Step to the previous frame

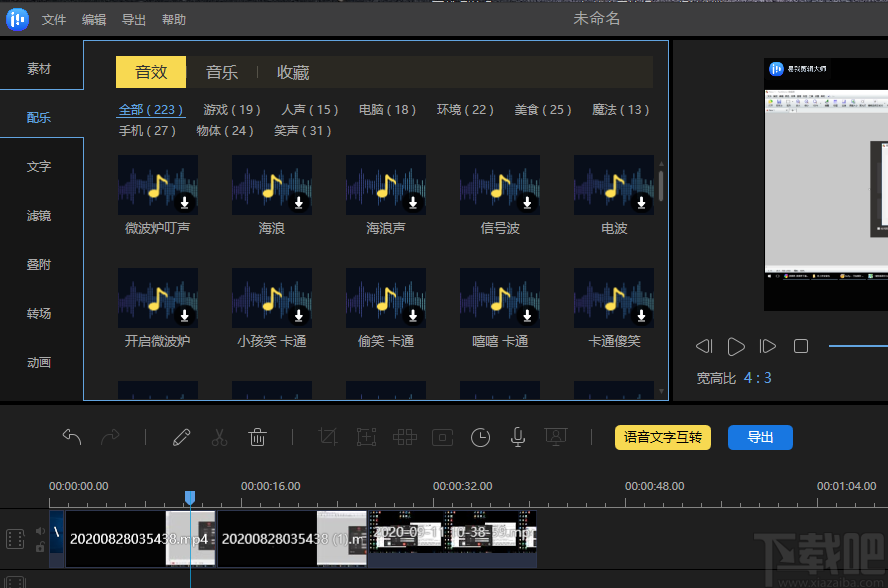(704, 346)
